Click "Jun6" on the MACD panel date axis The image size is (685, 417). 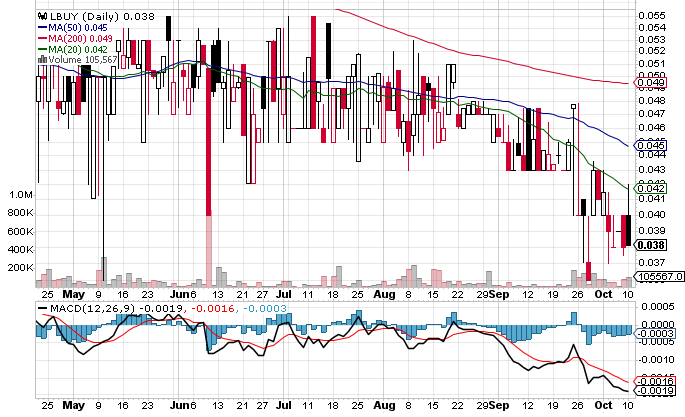(x=183, y=405)
